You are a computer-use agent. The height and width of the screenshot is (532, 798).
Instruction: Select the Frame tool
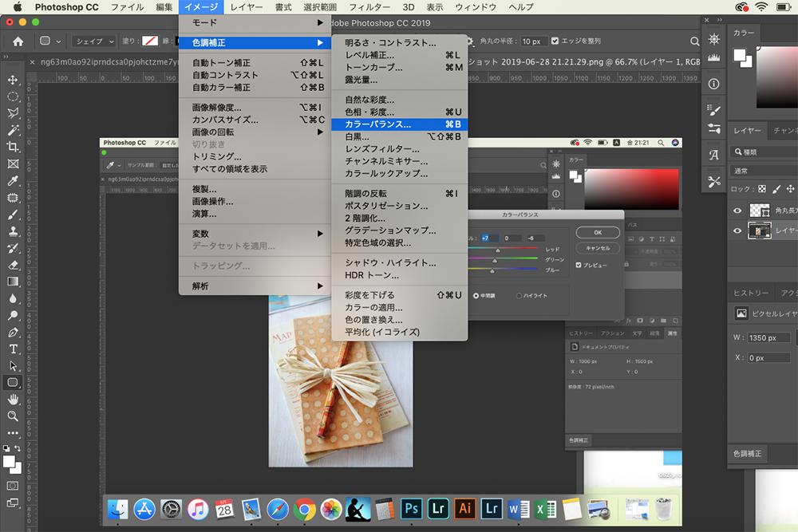(x=13, y=164)
